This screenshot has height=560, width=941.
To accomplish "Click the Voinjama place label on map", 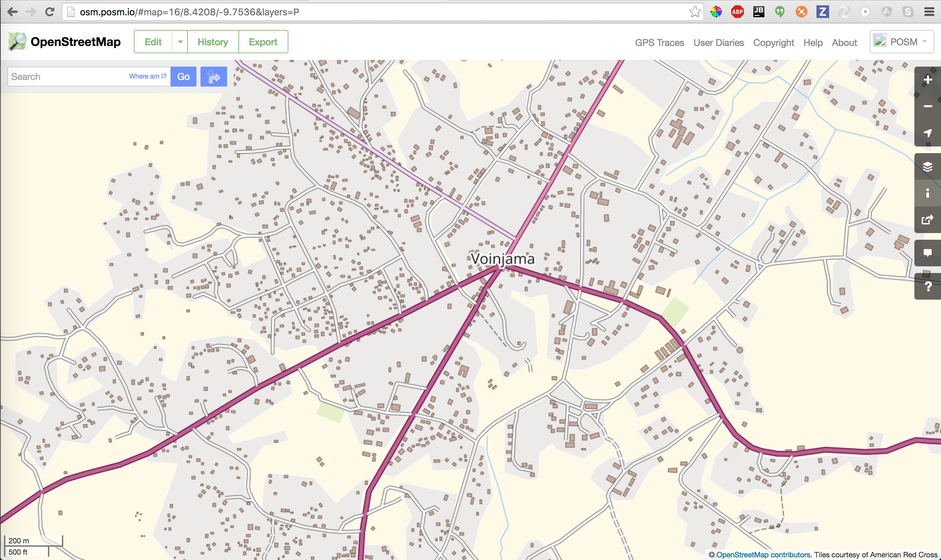I will pyautogui.click(x=502, y=259).
